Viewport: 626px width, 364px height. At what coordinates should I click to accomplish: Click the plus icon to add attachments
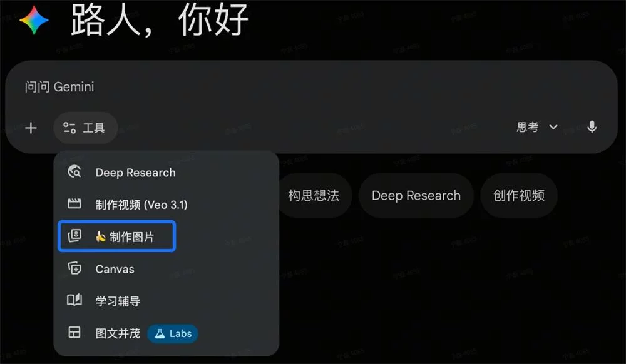[30, 128]
